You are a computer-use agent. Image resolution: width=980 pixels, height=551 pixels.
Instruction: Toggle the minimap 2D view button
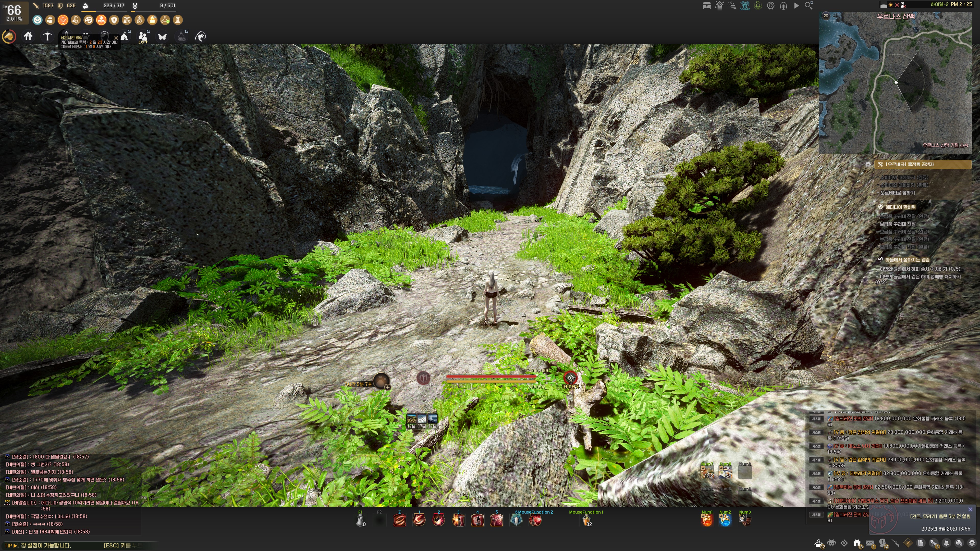point(826,16)
